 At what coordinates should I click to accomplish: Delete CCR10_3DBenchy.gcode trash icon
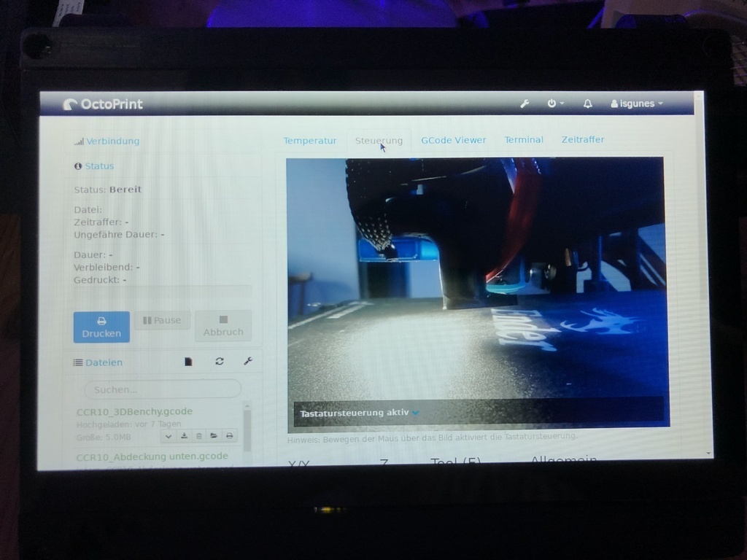click(199, 436)
